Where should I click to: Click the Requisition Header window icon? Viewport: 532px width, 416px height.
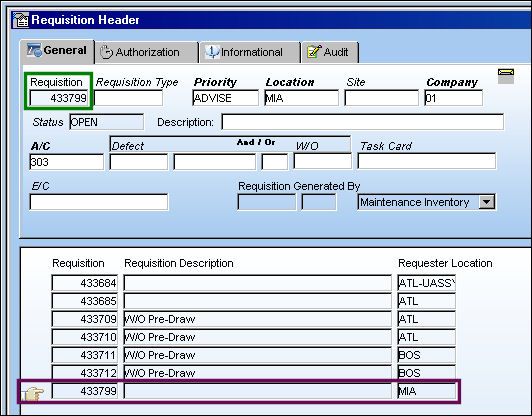[x=21, y=20]
